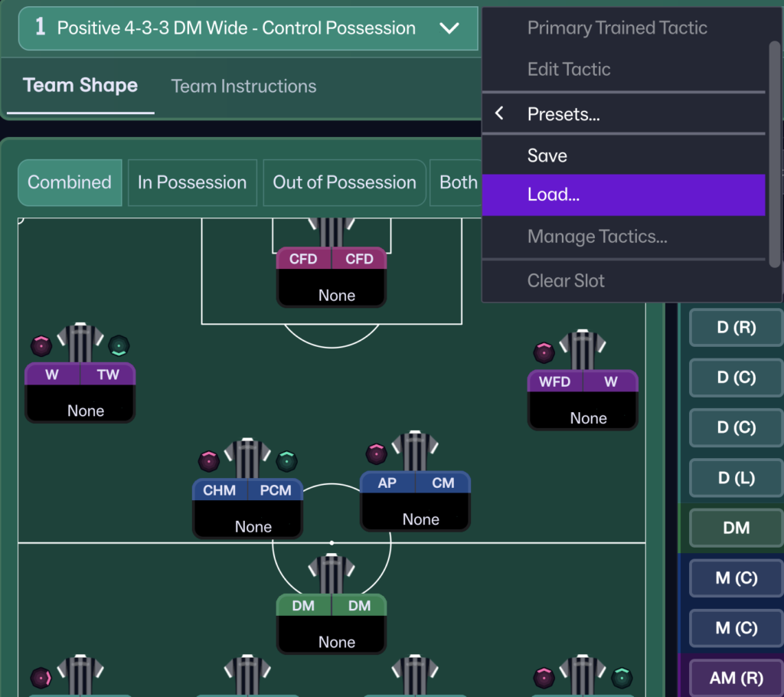Image resolution: width=784 pixels, height=697 pixels.
Task: Open the PCM role selector on left midfielder
Action: point(276,490)
